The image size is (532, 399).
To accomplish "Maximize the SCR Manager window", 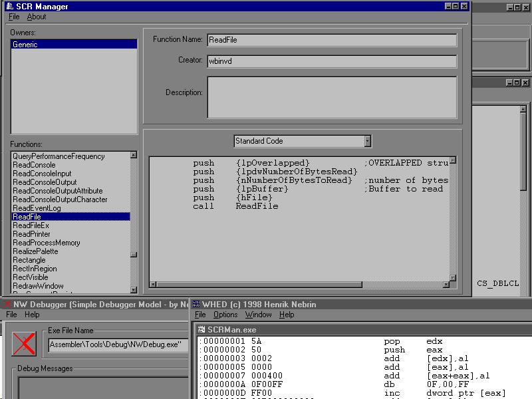I will [456, 7].
